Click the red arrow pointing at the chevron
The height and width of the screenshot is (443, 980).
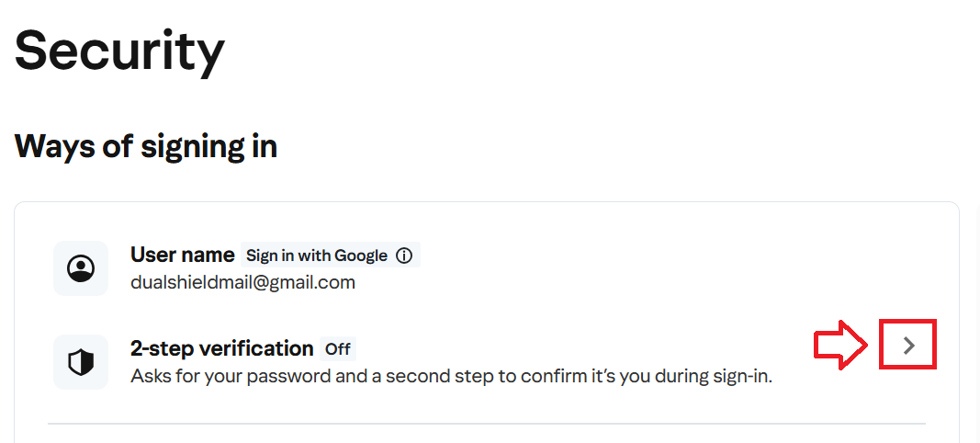[840, 345]
